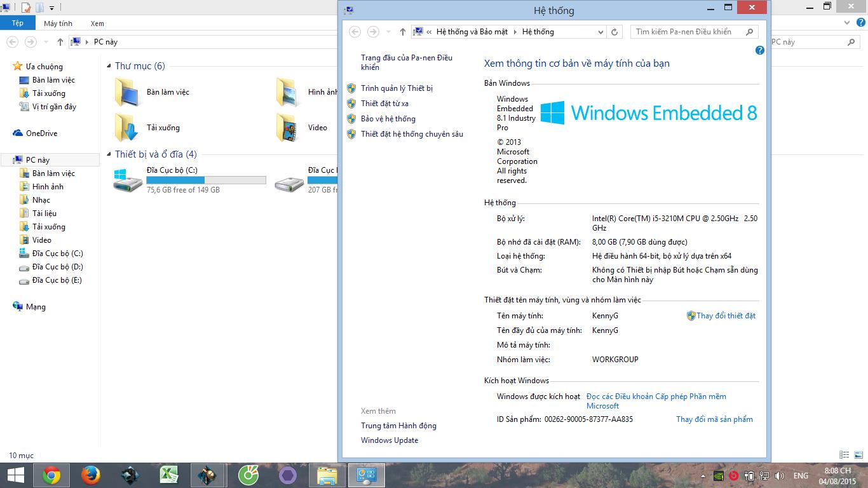
Task: Open the Máy tính ribbon tab
Action: (58, 24)
